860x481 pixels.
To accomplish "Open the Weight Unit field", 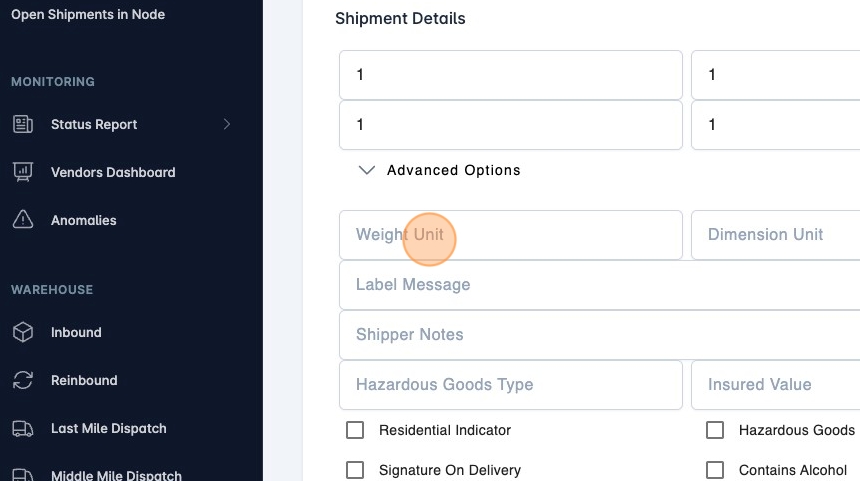I will pyautogui.click(x=510, y=235).
